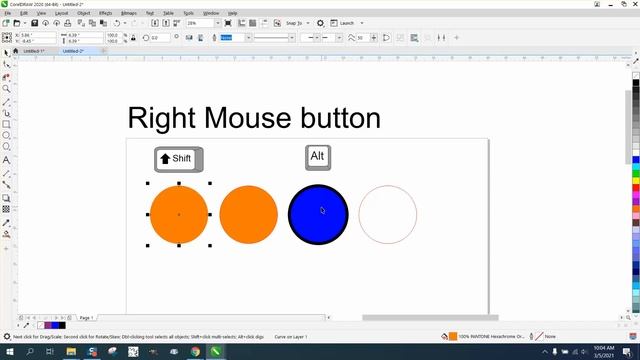The height and width of the screenshot is (360, 640).
Task: Click the Print icon
Action: point(68,23)
